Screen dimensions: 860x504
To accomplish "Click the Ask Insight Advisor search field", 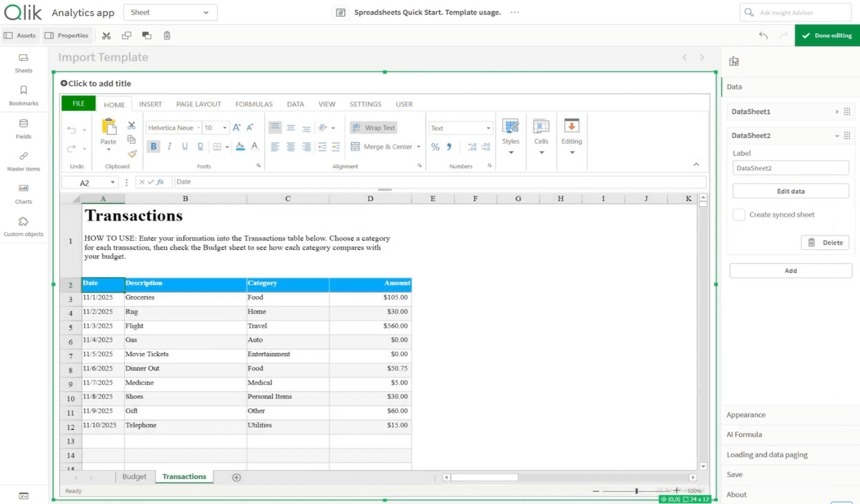I will tap(796, 12).
